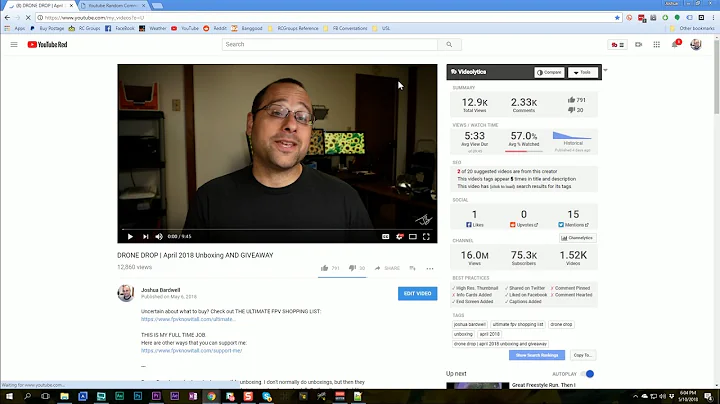This screenshot has height=404, width=720.
Task: Open the Joshua Bardwell channel name link
Action: [160, 290]
